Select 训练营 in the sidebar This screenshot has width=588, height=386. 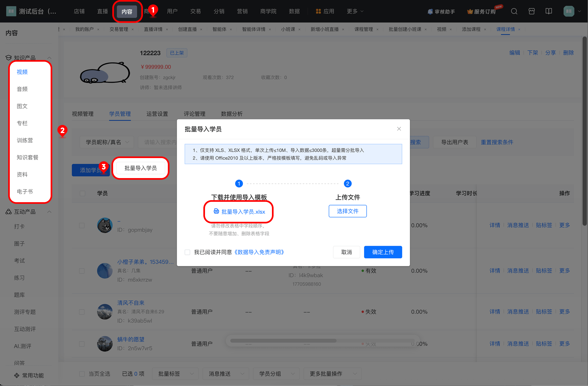tap(25, 141)
